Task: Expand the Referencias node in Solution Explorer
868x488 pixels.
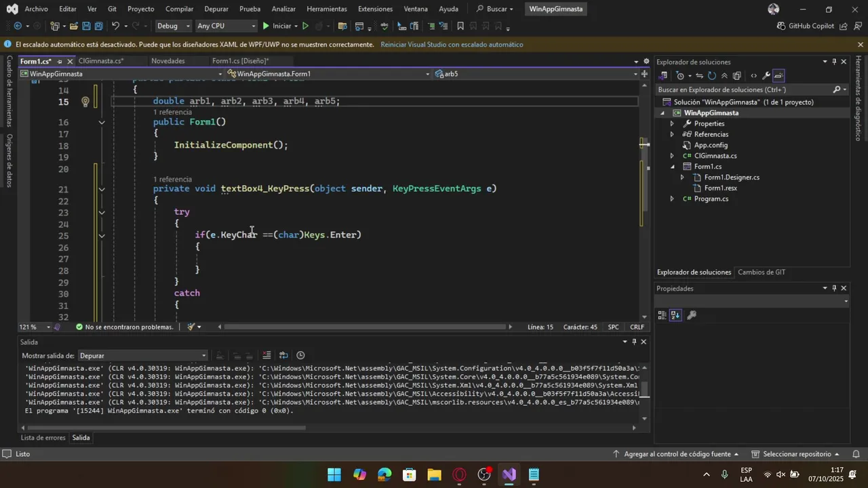Action: (672, 134)
